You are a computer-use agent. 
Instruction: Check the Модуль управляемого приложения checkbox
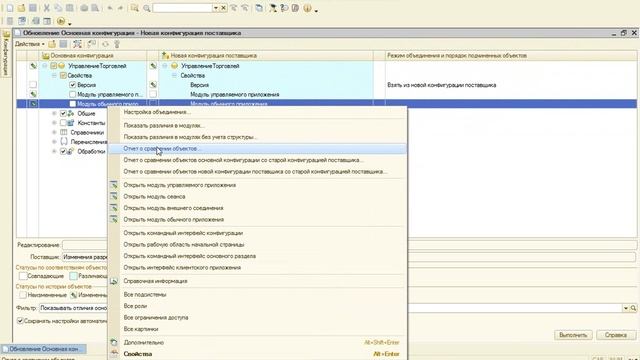coord(72,94)
